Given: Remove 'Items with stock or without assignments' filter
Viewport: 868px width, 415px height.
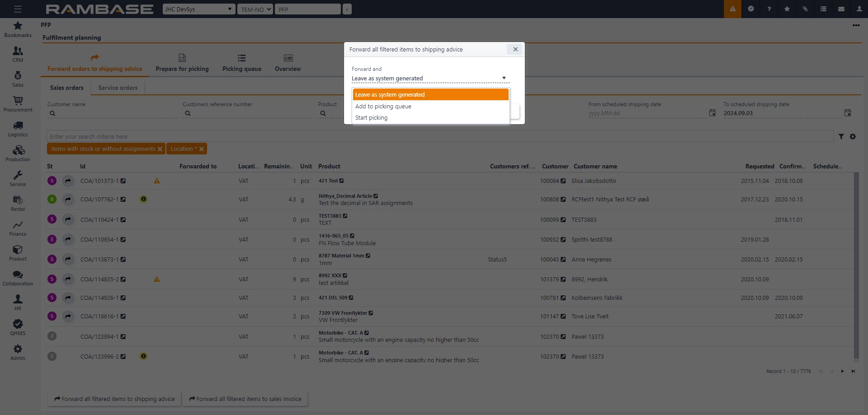Looking at the screenshot, I should (160, 149).
